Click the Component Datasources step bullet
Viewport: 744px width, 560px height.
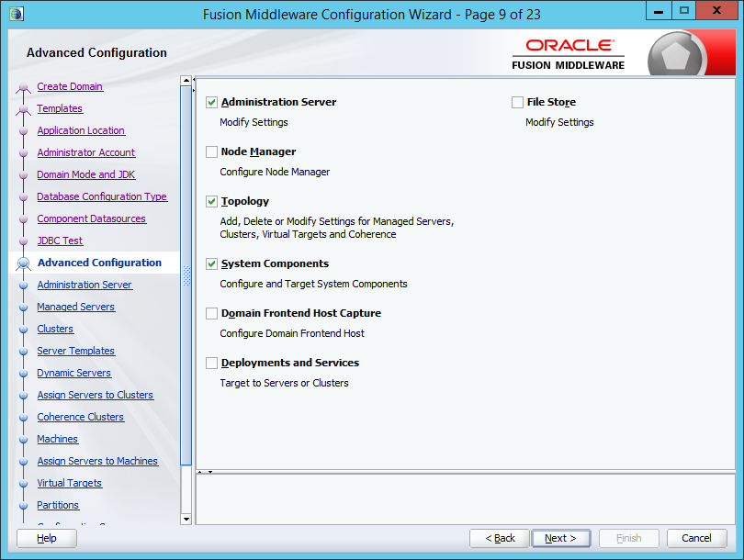[x=23, y=219]
